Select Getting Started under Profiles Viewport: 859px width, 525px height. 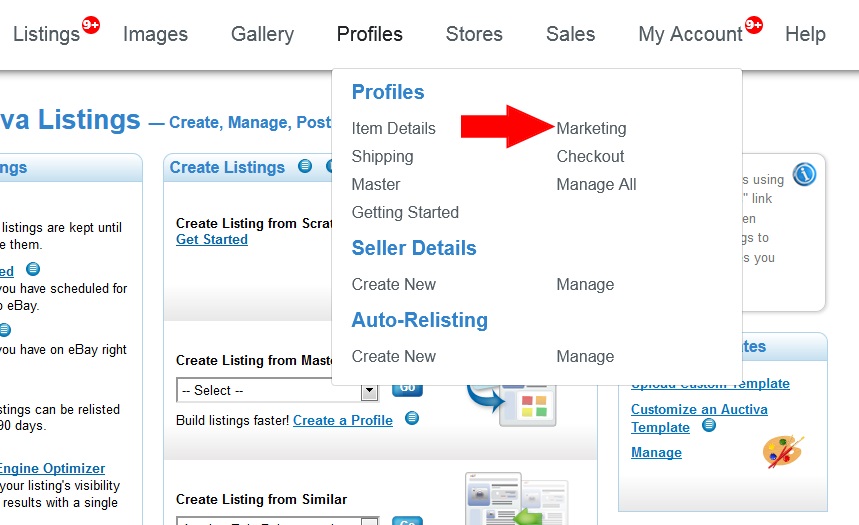pos(405,213)
